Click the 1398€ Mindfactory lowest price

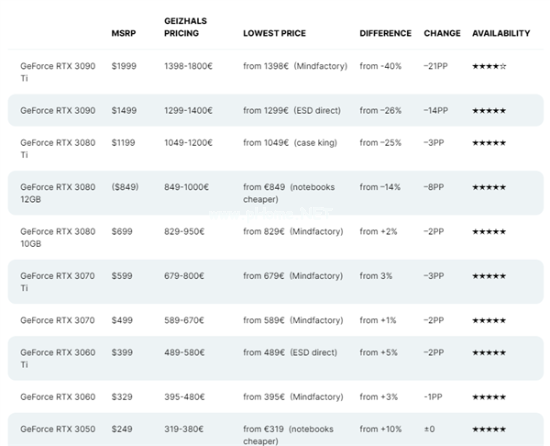click(295, 66)
